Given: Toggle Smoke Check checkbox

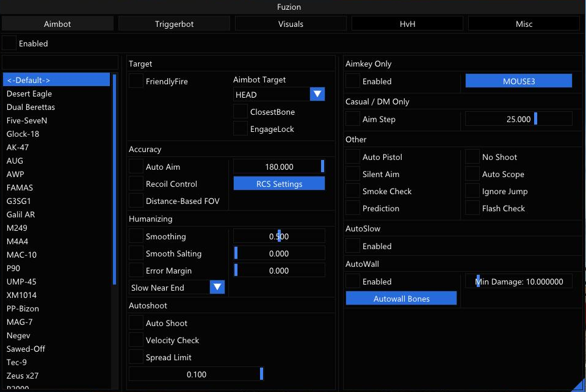Looking at the screenshot, I should [353, 191].
